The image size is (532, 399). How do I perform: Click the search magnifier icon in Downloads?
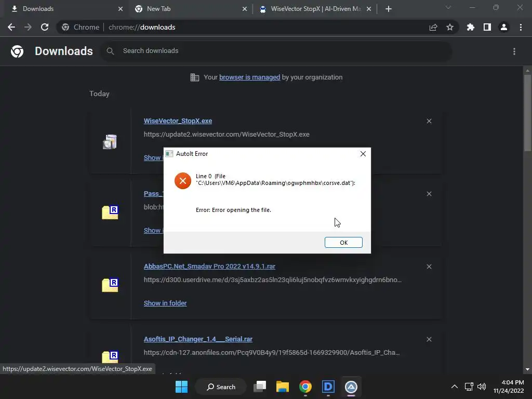110,51
